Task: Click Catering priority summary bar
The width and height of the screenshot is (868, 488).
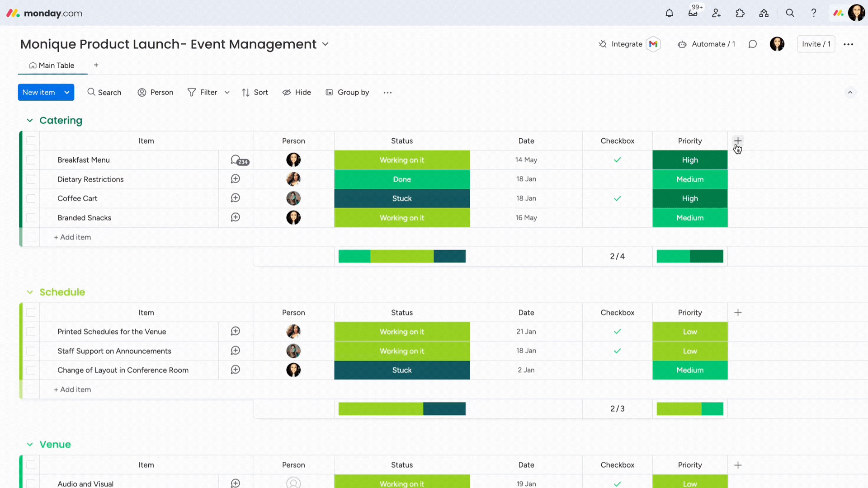Action: [690, 256]
